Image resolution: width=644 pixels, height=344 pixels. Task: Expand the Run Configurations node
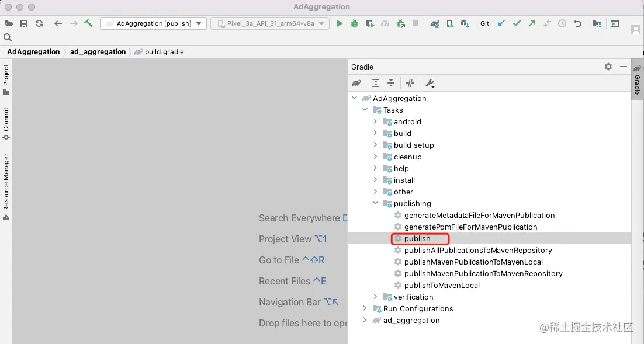(365, 308)
